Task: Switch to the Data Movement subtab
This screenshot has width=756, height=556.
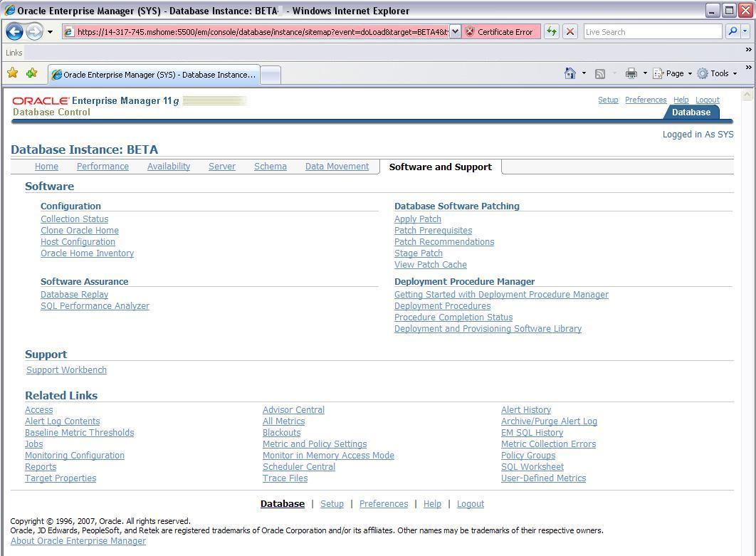Action: click(337, 167)
